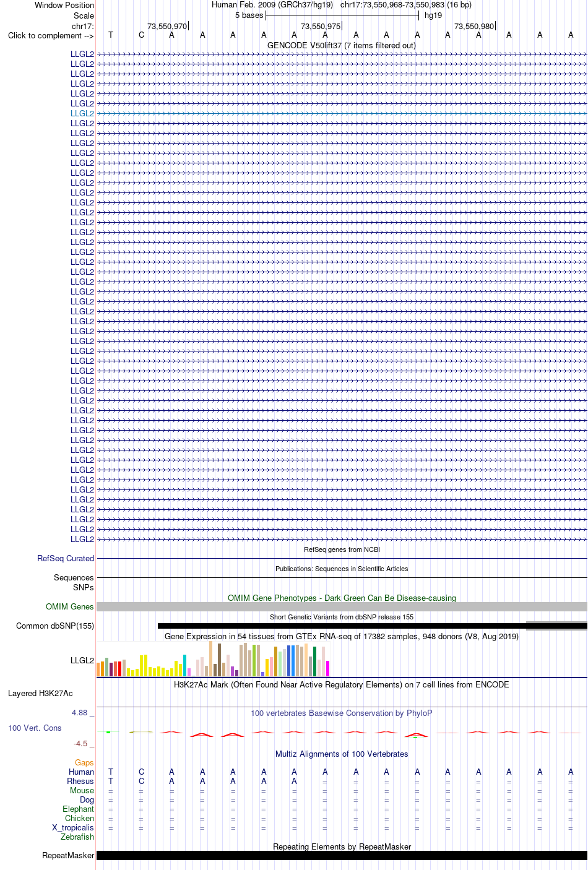Select the Scale track label

click(x=84, y=15)
